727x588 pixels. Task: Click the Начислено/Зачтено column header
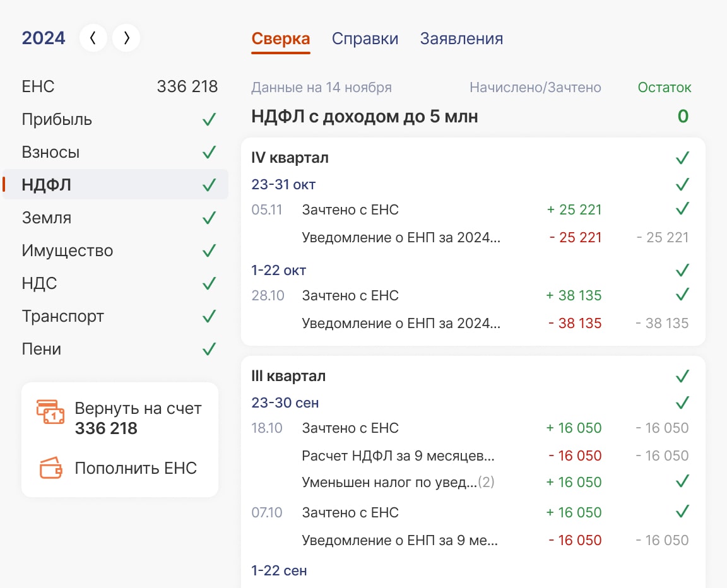click(536, 87)
